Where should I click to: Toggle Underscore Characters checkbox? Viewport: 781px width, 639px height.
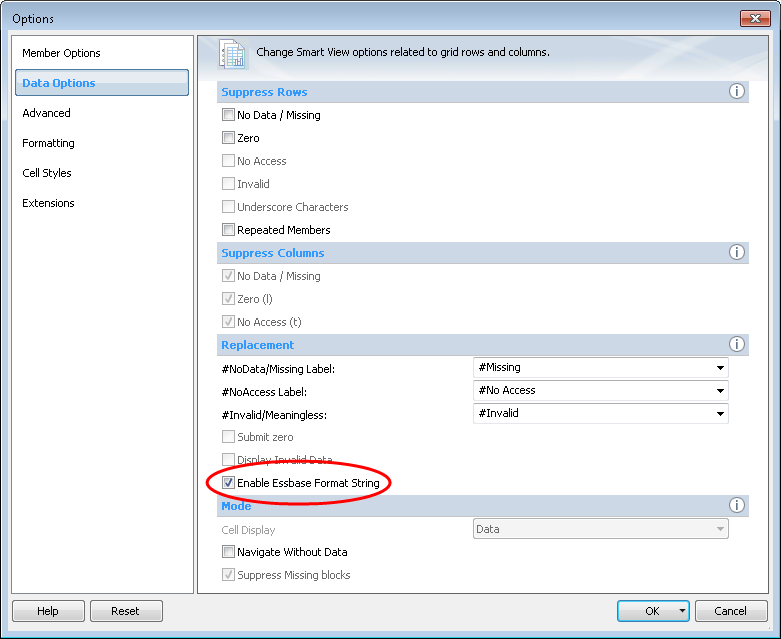coord(228,206)
